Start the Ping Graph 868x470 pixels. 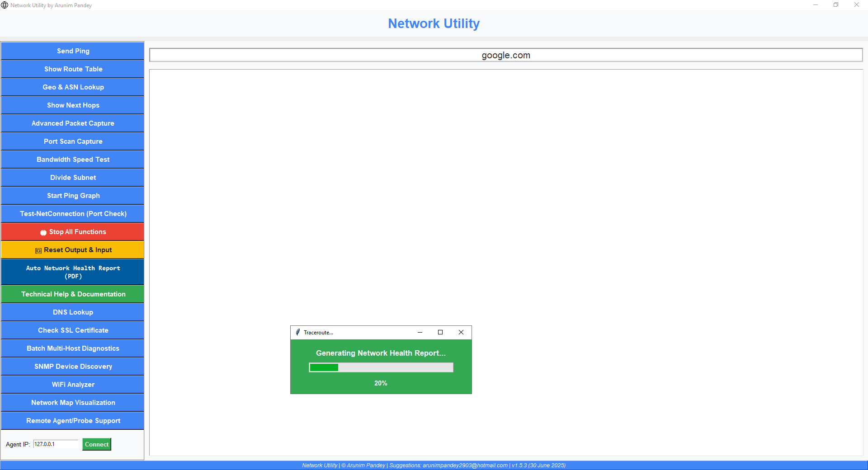(x=72, y=195)
